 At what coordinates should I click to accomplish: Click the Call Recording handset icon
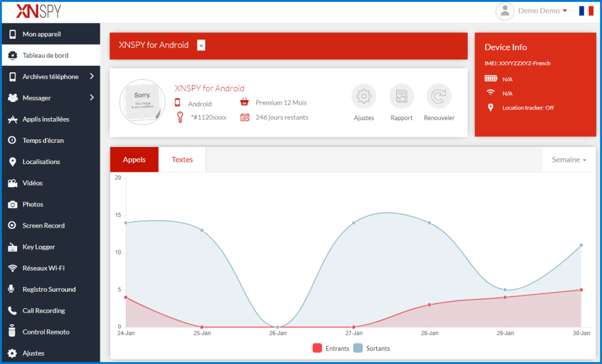click(12, 310)
